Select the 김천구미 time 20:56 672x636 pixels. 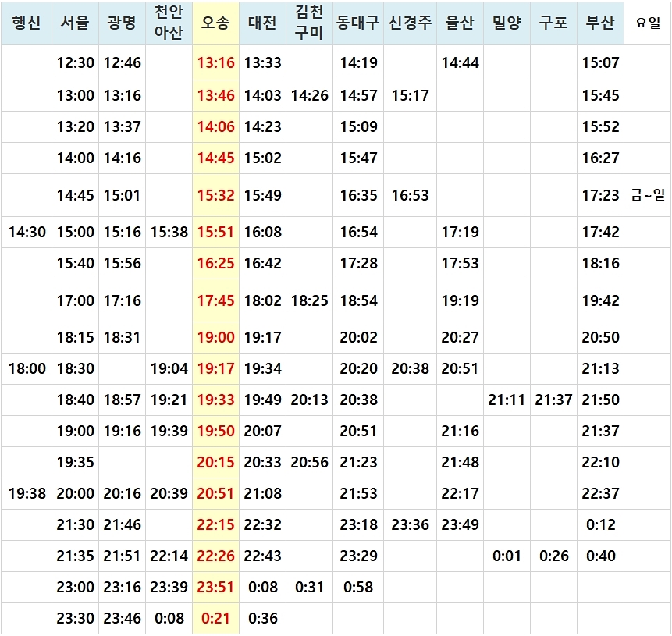[x=309, y=462]
